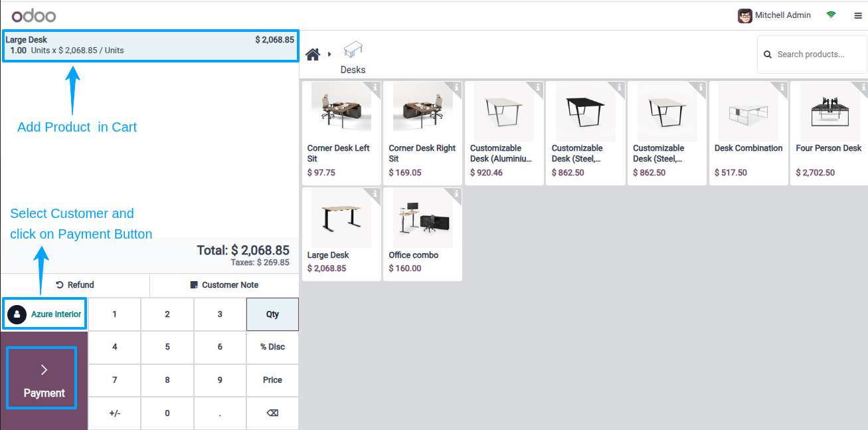
Task: Click the decimal point key
Action: pos(220,413)
